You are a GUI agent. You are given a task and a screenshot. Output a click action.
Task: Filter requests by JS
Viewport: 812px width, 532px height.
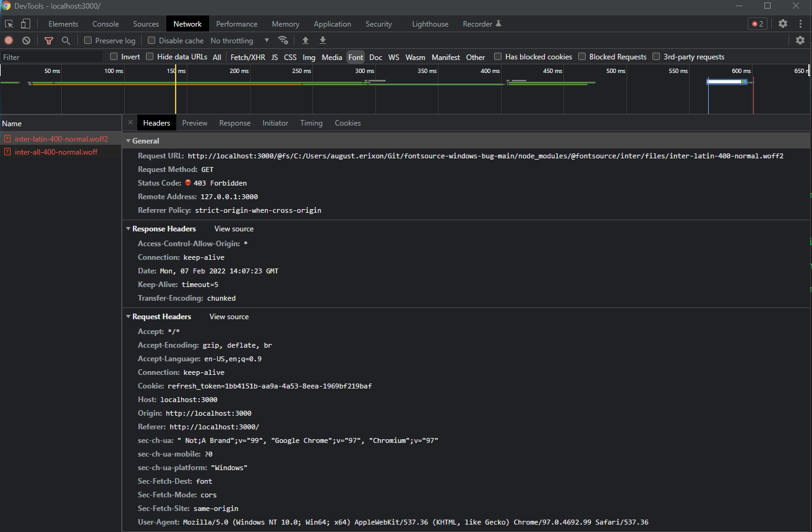[275, 57]
